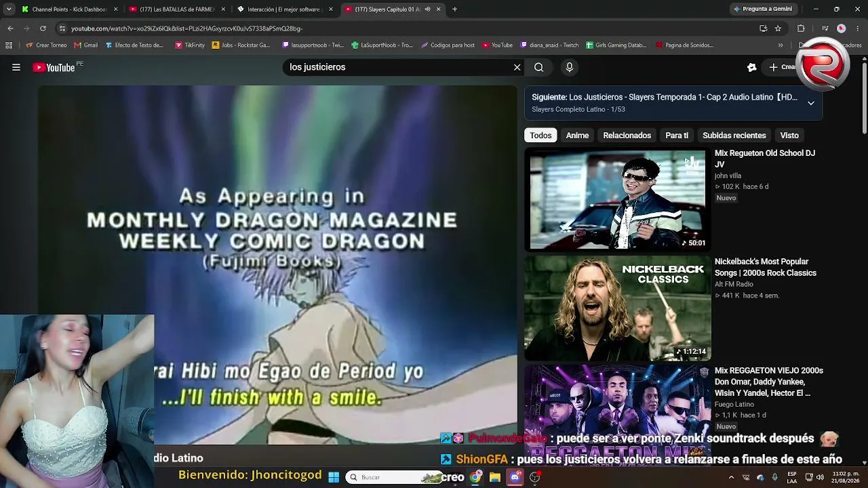Show more bookmarks with the overflow chevron

click(x=781, y=45)
